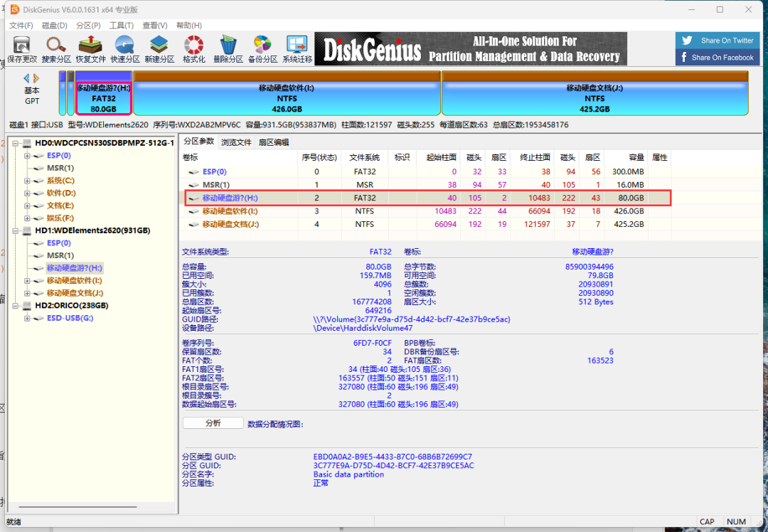Expand the HD0 ESP(0) tree node

pyautogui.click(x=28, y=156)
